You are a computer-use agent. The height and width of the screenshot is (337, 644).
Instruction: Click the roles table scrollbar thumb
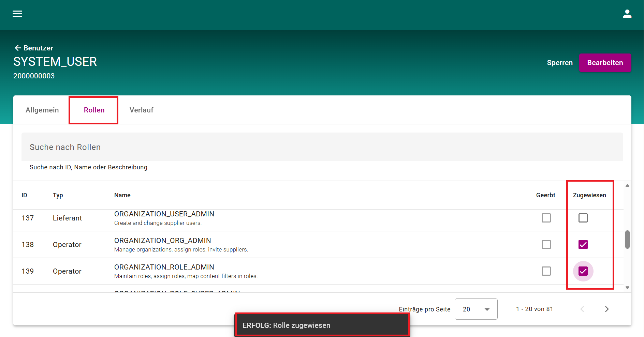[x=627, y=240]
